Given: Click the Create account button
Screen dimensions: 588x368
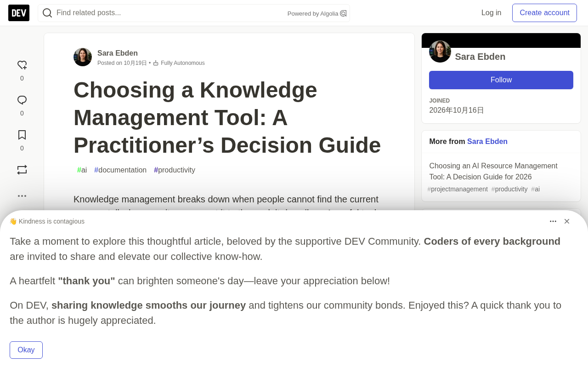Looking at the screenshot, I should click(544, 13).
